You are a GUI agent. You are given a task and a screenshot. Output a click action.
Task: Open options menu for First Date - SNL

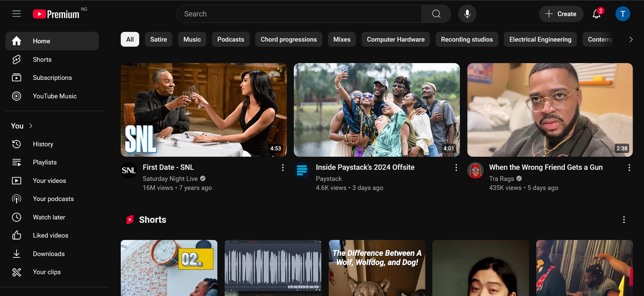coord(283,167)
